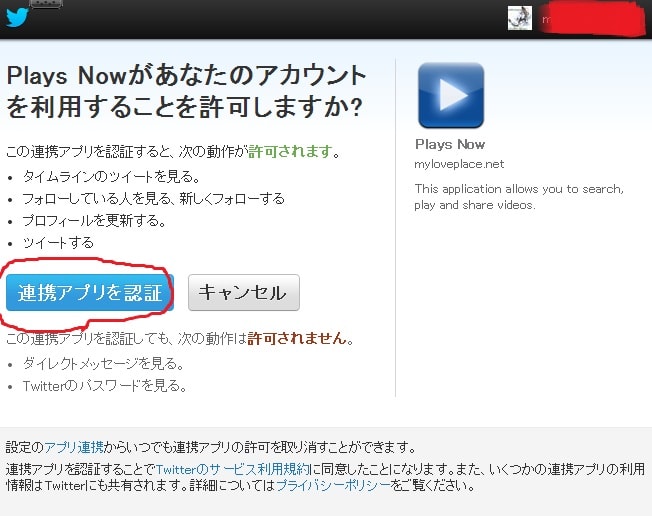Click the page heading about Plays Now
This screenshot has width=652, height=516.
pos(186,91)
